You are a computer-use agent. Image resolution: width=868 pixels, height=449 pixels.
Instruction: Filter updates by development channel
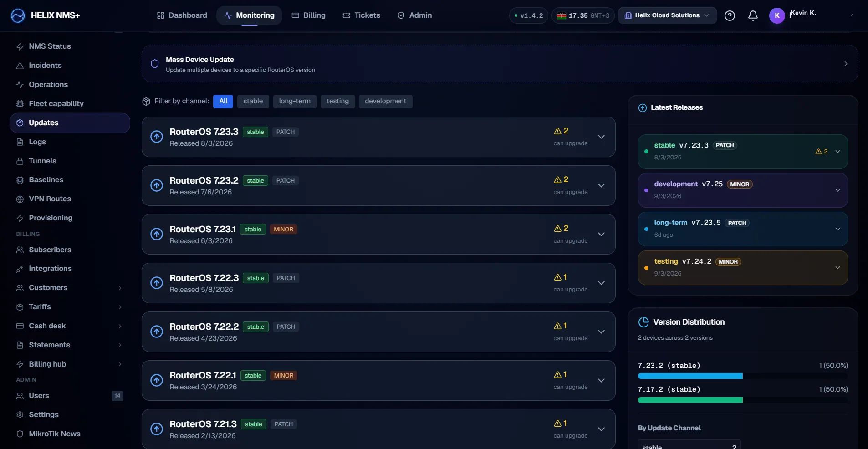click(x=385, y=101)
